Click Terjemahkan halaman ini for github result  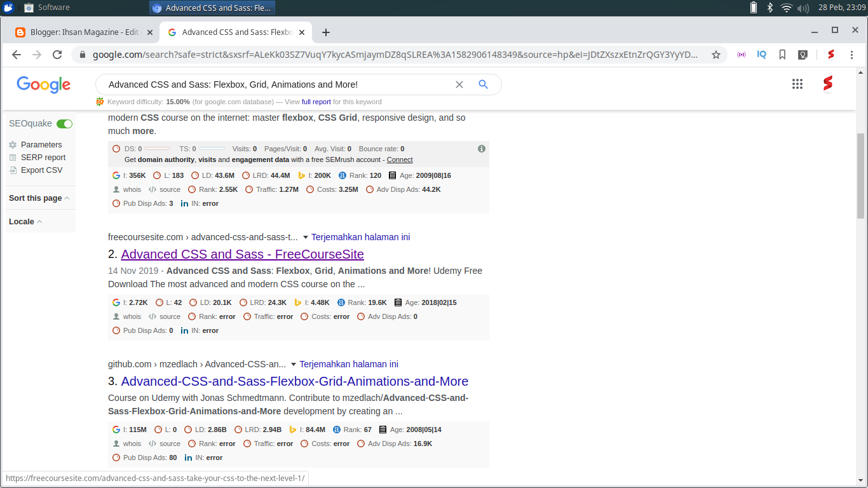[349, 364]
